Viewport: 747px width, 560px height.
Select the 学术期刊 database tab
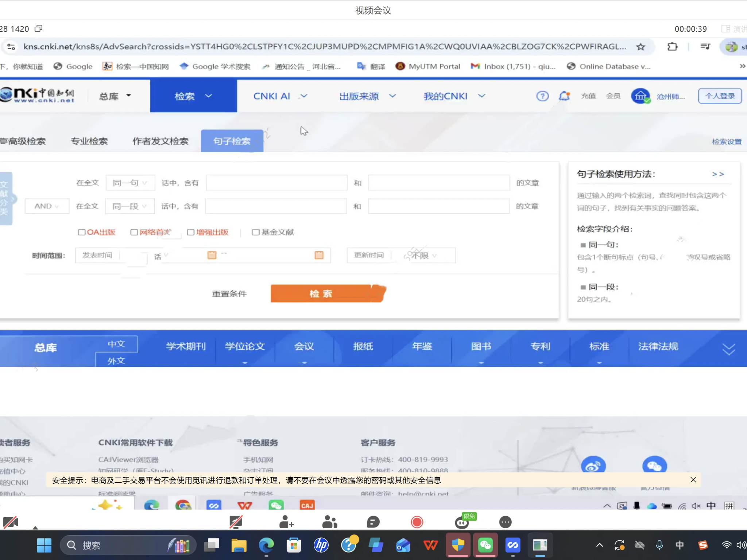coord(186,346)
